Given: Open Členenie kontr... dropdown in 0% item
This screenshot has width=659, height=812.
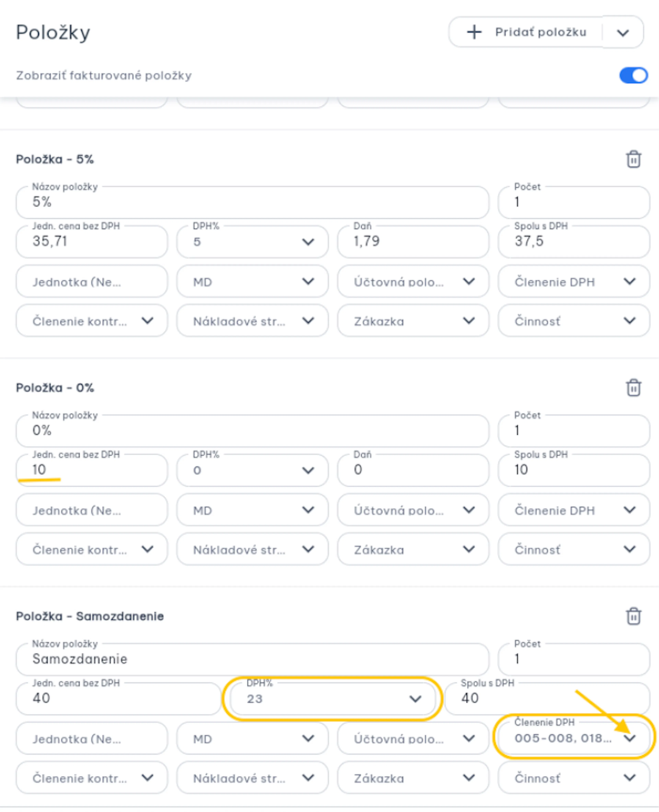Looking at the screenshot, I should tap(91, 550).
